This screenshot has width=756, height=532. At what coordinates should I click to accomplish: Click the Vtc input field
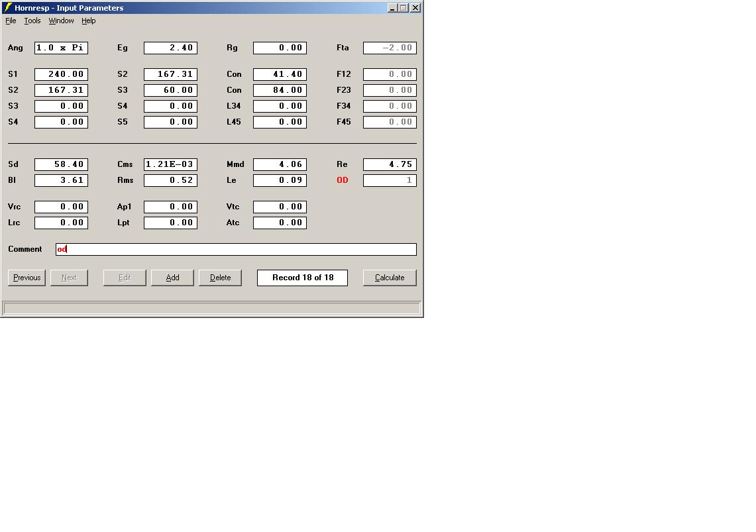pos(280,207)
